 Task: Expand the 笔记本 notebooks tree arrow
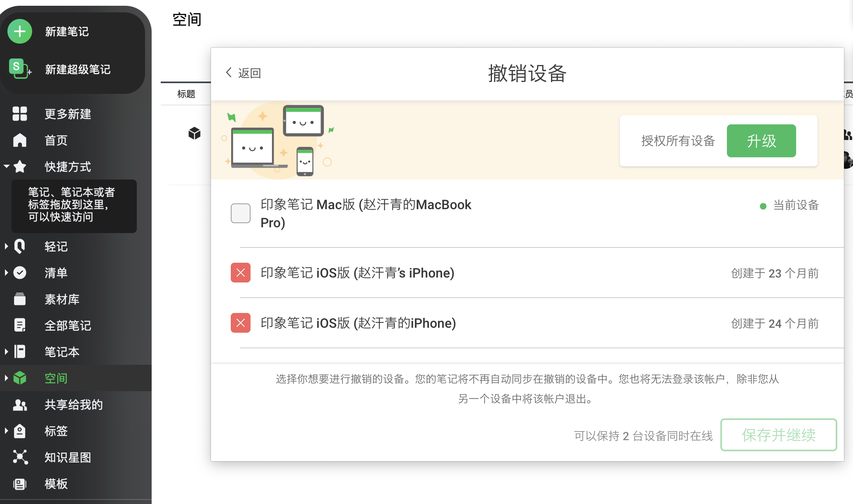coord(7,352)
